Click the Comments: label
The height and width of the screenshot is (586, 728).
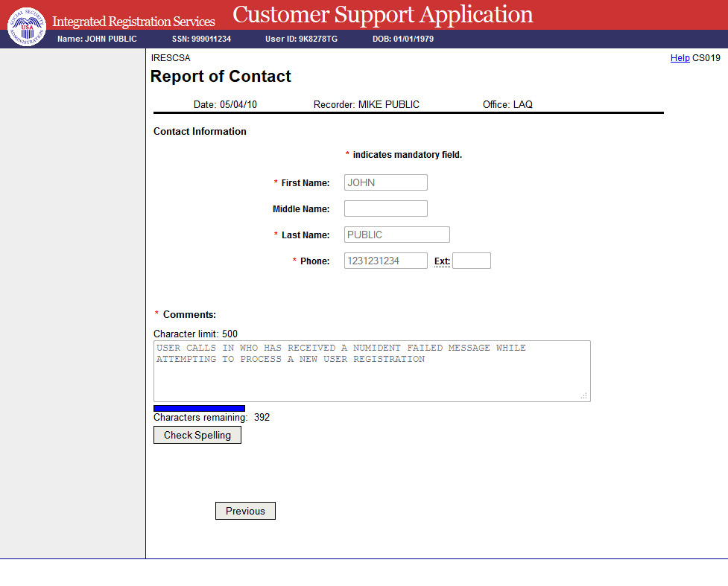(x=189, y=314)
